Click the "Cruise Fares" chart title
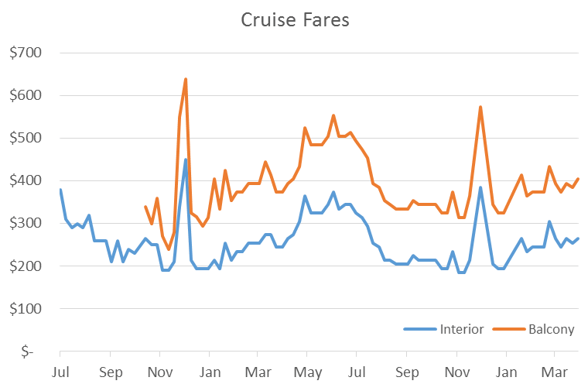588x391 pixels. pos(294,20)
